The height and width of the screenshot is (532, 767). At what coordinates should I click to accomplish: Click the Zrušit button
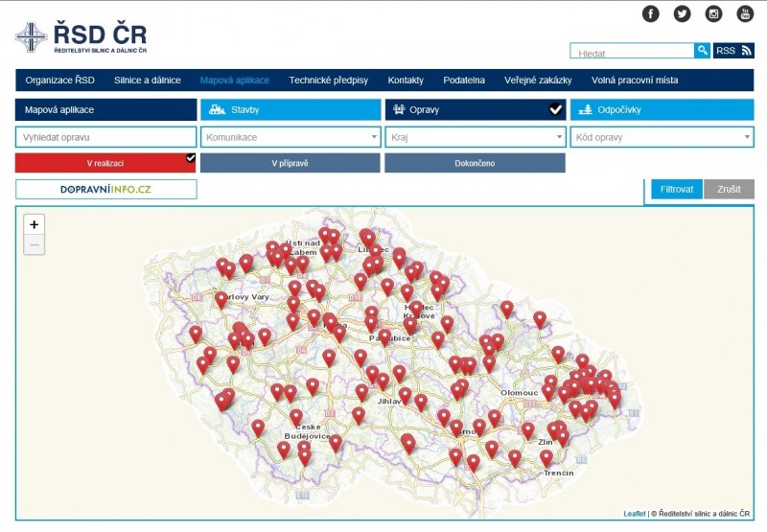point(729,189)
